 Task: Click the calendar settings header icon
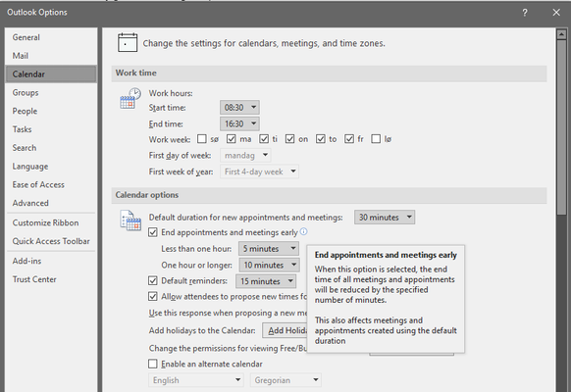128,42
